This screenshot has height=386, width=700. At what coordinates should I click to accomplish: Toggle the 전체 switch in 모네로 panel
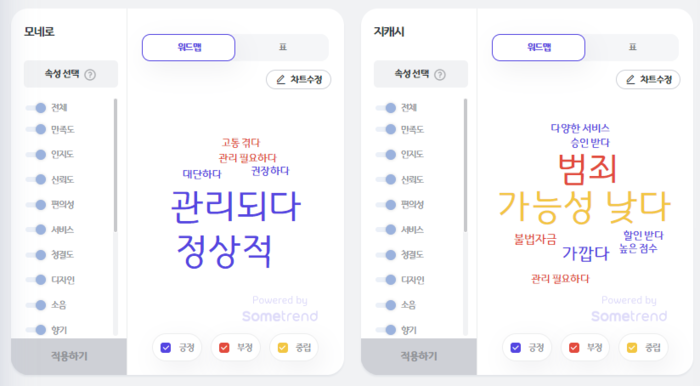click(x=36, y=108)
